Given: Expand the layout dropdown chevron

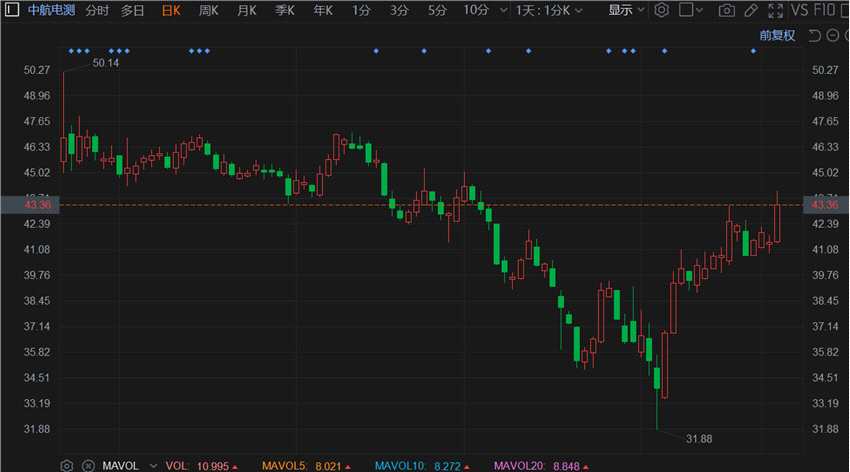Looking at the screenshot, I should click(x=699, y=10).
